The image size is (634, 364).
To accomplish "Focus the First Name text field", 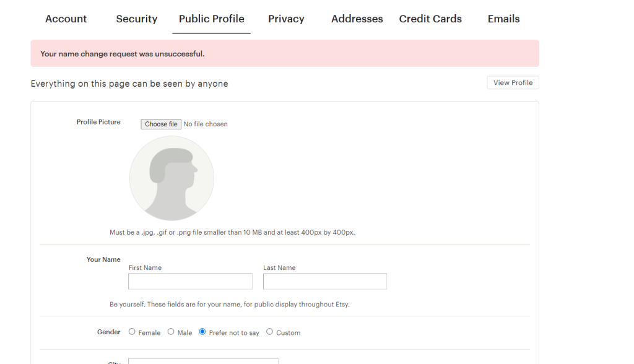I will 190,282.
